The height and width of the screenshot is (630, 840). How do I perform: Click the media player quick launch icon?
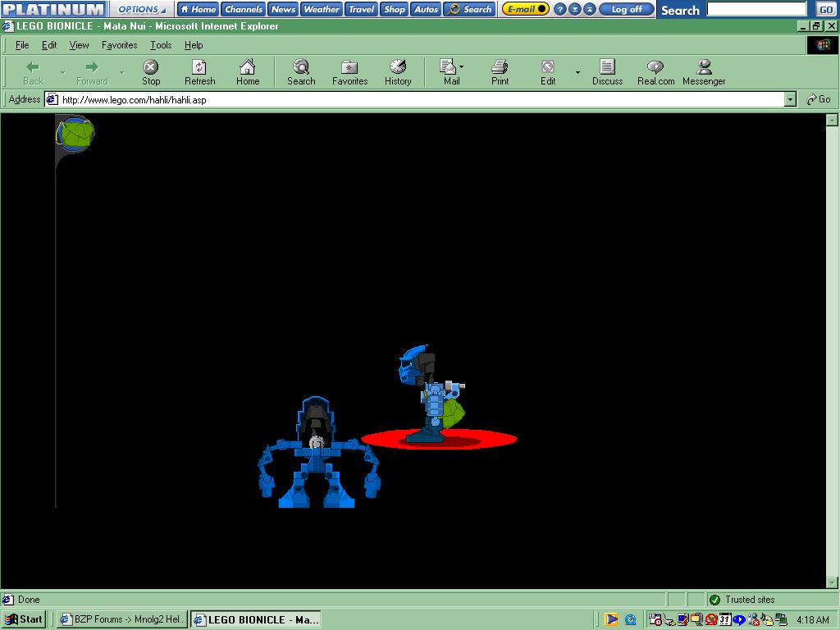point(611,619)
